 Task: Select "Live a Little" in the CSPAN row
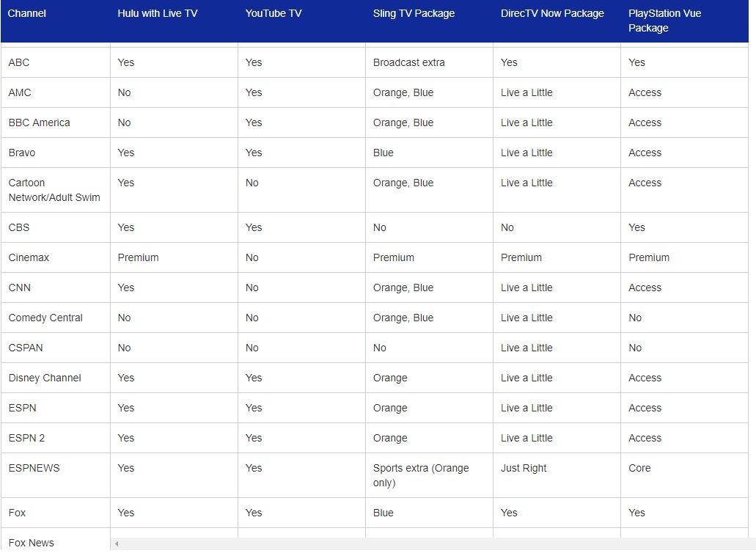(x=526, y=348)
